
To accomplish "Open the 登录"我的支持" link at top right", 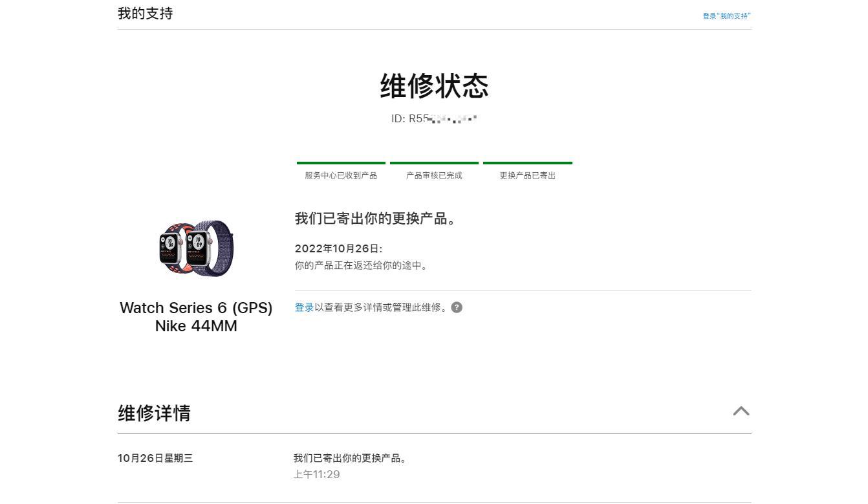I will tap(726, 16).
